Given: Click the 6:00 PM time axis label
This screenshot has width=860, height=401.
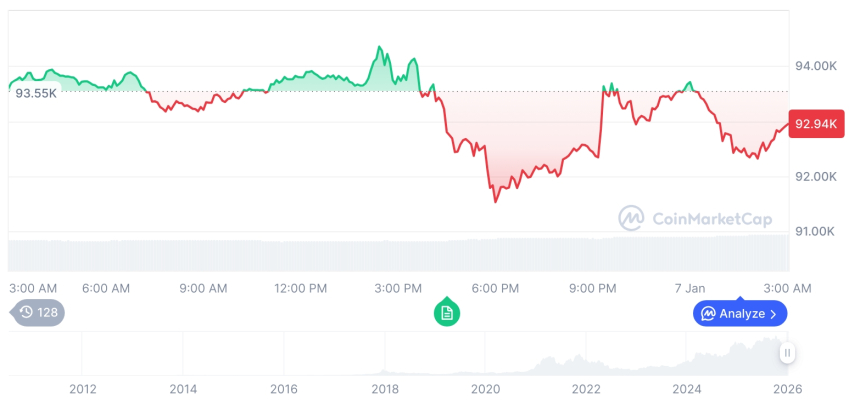Looking at the screenshot, I should click(495, 288).
